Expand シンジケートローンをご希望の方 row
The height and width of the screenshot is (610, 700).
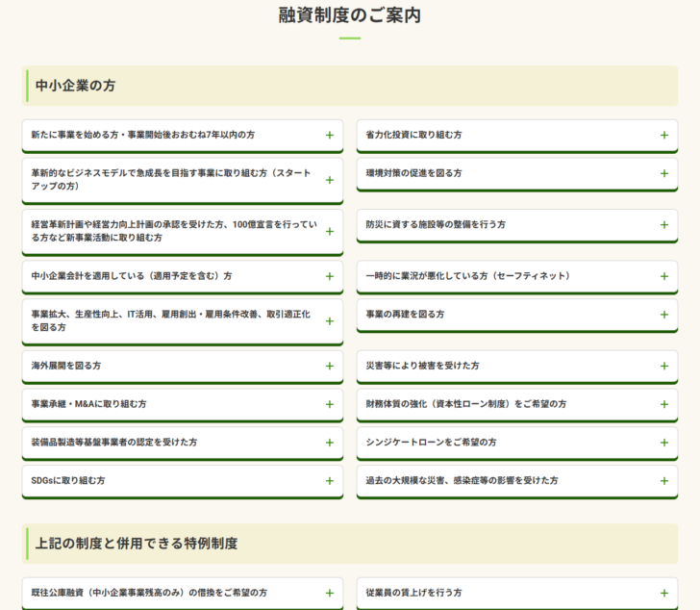517,443
